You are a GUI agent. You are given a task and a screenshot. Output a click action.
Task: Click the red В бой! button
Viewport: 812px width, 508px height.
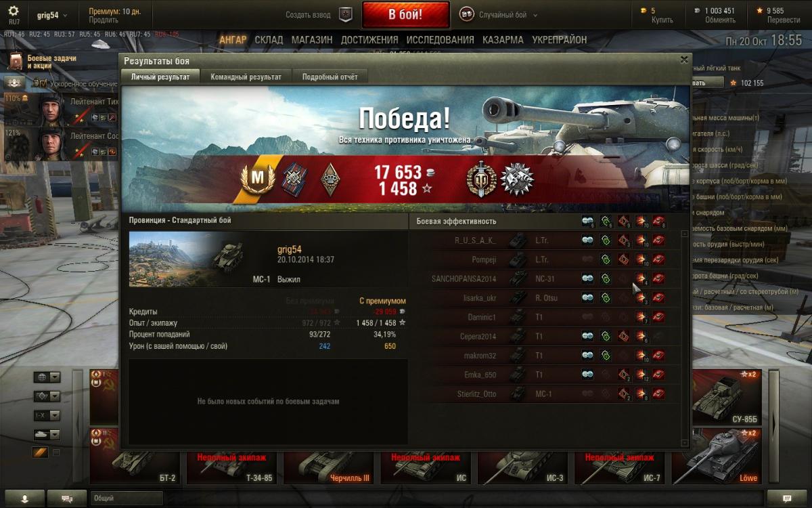point(405,14)
